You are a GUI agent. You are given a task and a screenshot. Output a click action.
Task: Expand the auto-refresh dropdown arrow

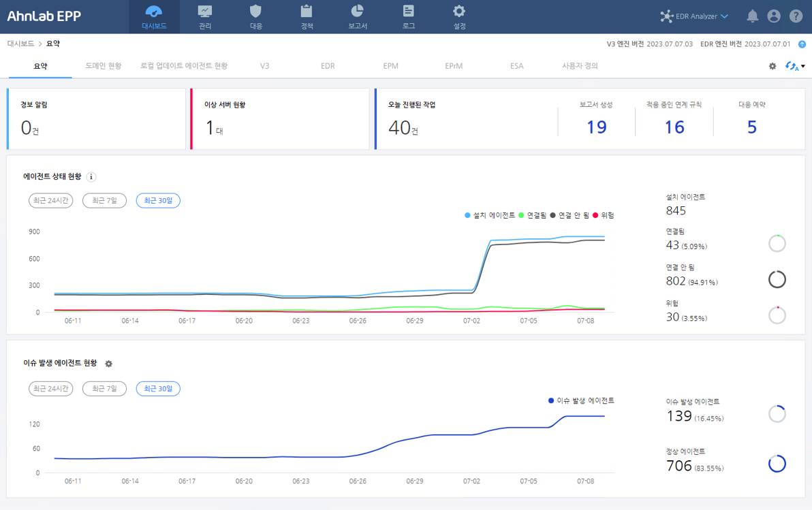(803, 66)
